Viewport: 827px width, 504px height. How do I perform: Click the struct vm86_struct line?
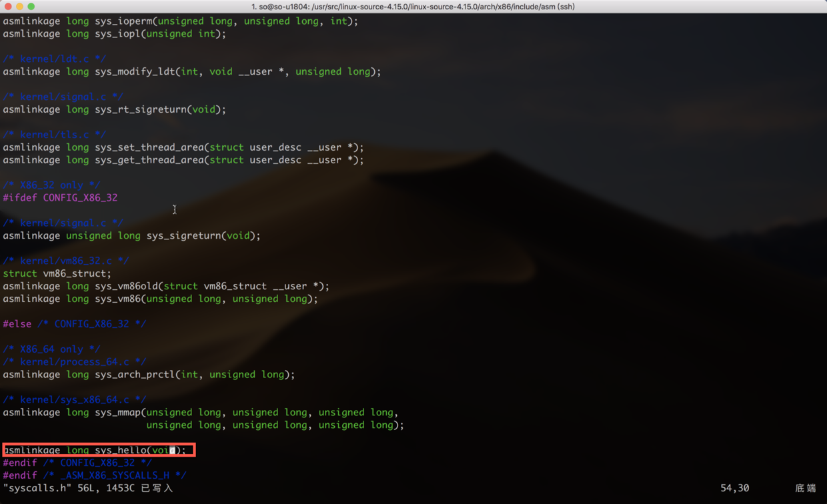pos(57,274)
